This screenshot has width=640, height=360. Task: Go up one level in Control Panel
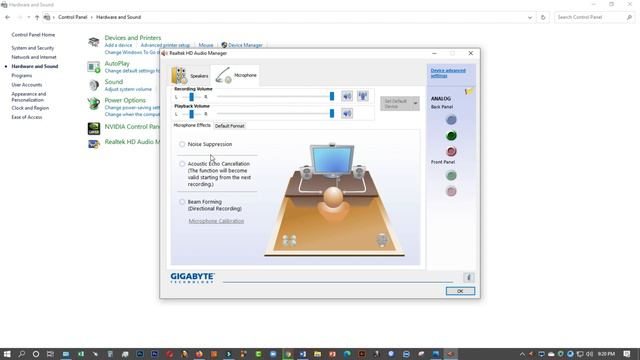point(37,17)
